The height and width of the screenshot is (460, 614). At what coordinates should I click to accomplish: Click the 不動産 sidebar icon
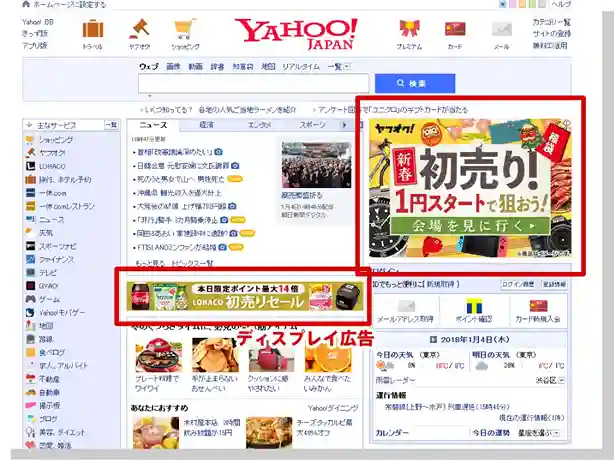tap(30, 379)
